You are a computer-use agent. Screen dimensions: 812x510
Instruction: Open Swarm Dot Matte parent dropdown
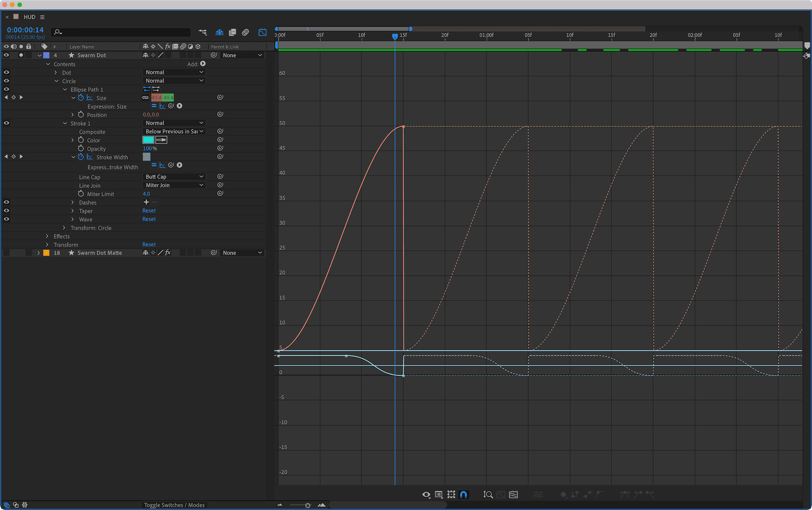tap(242, 253)
